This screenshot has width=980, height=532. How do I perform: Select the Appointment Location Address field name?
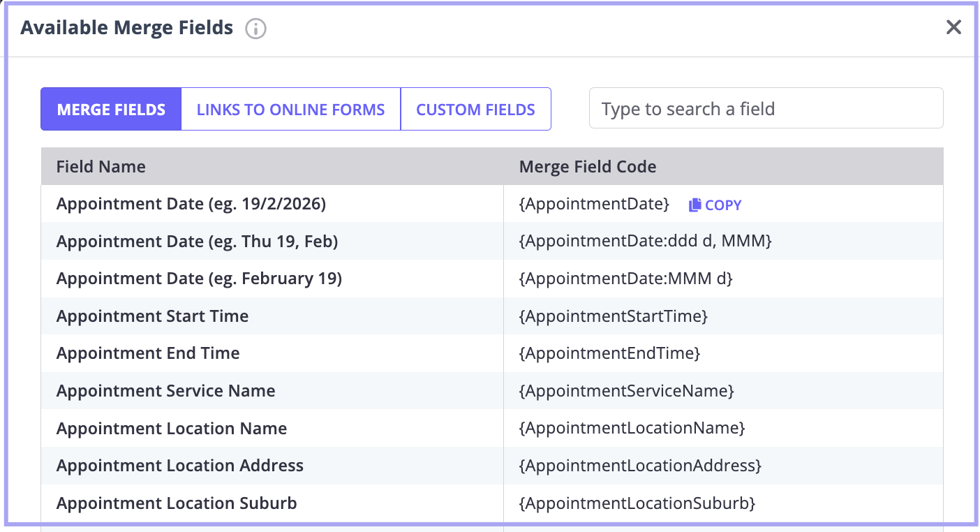pyautogui.click(x=179, y=466)
